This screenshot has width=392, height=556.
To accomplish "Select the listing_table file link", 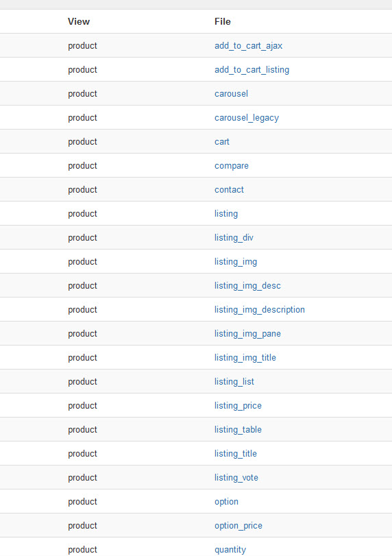I will coord(238,430).
